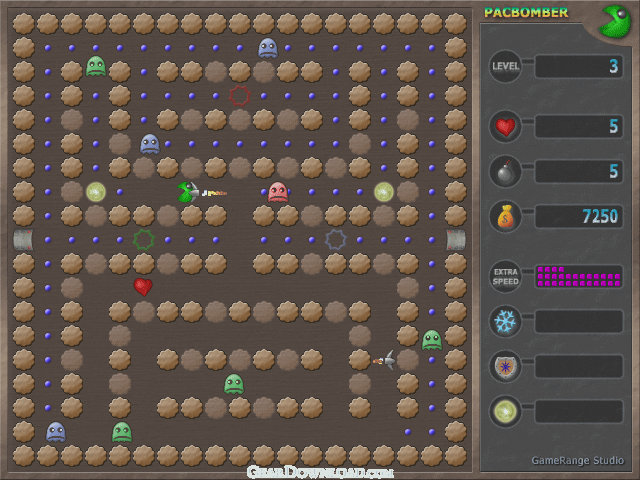Click the blue ghost in the bottom-left corner
Image resolution: width=640 pixels, height=480 pixels.
coord(56,432)
